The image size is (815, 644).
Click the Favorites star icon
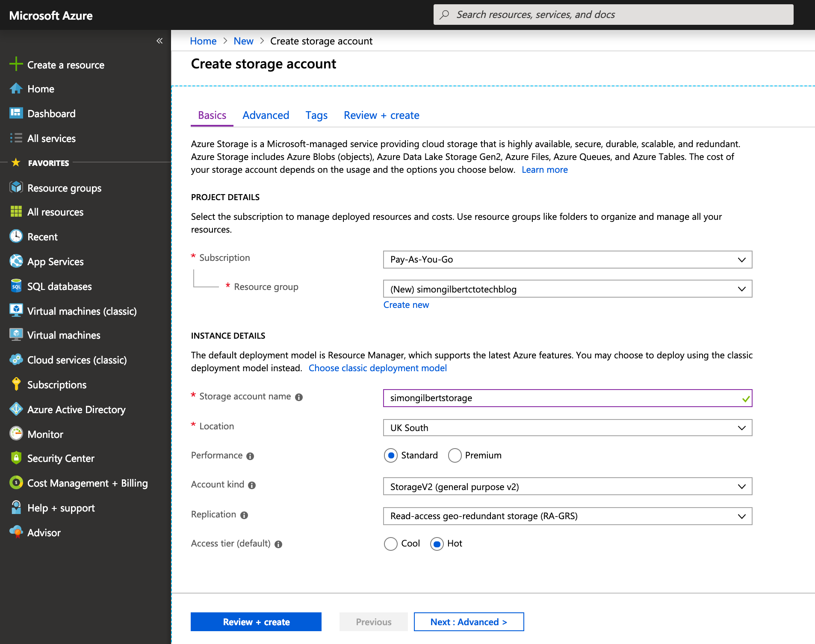(x=16, y=162)
